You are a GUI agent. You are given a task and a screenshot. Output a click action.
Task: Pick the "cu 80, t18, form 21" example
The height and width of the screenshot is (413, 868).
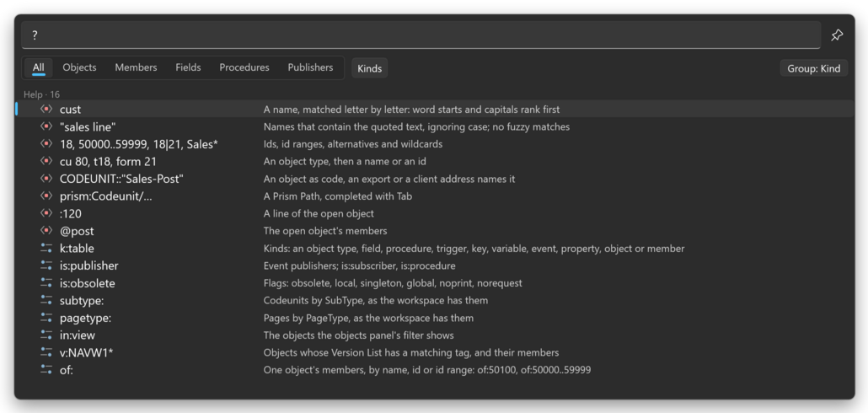(434, 162)
